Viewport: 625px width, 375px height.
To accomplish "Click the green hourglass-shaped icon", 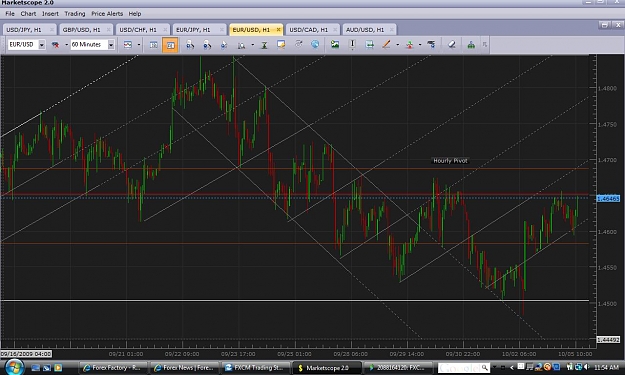I will (264, 45).
